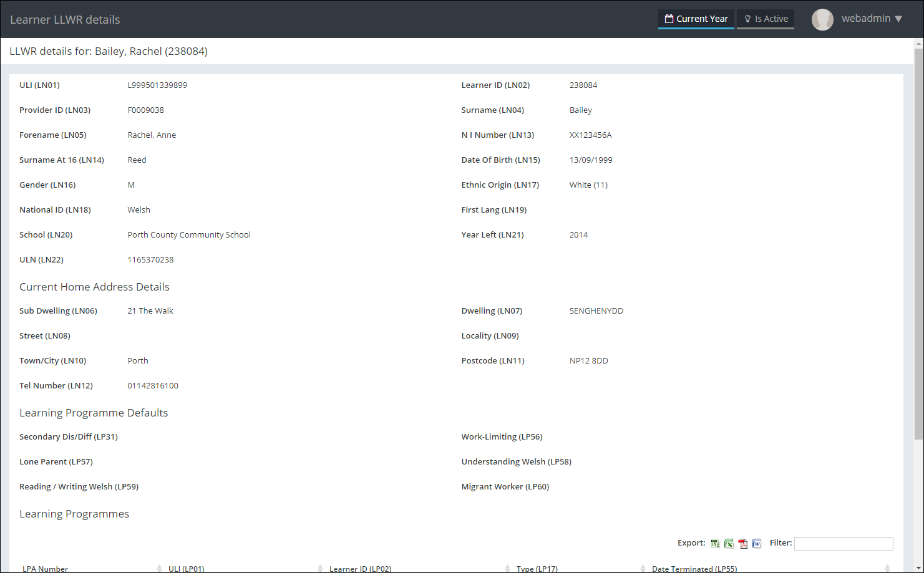Sort table by Type (LP17) column
The image size is (924, 573).
580,569
